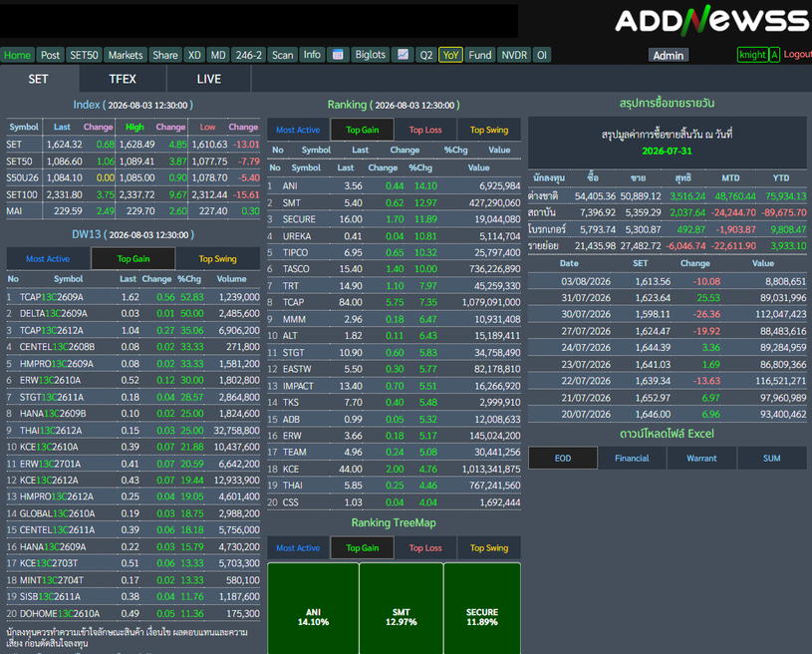Select Most Active in Ranking TreeMap
This screenshot has height=654, width=812.
click(298, 547)
